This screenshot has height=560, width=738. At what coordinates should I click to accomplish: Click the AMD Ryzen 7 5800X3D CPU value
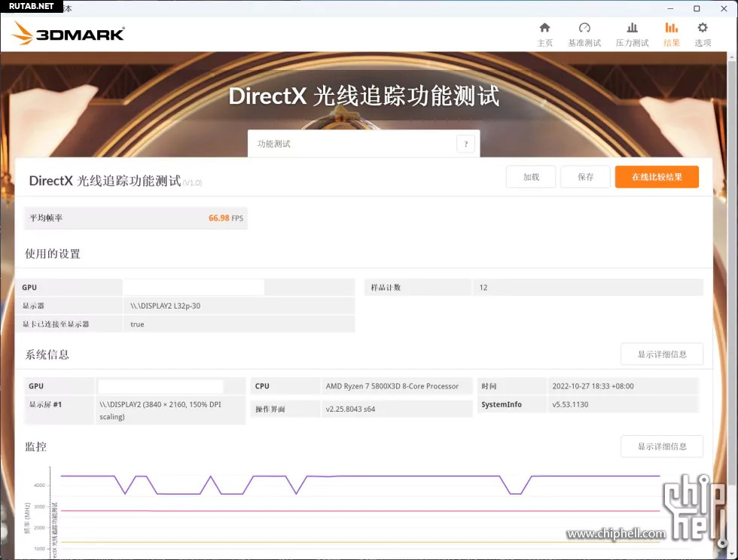(392, 386)
